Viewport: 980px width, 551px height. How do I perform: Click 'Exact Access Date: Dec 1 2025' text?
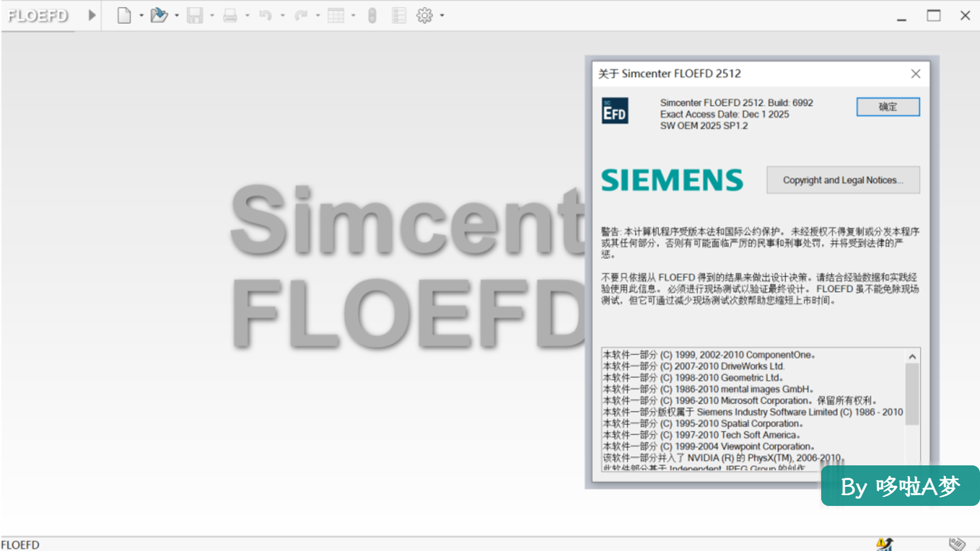tap(725, 114)
